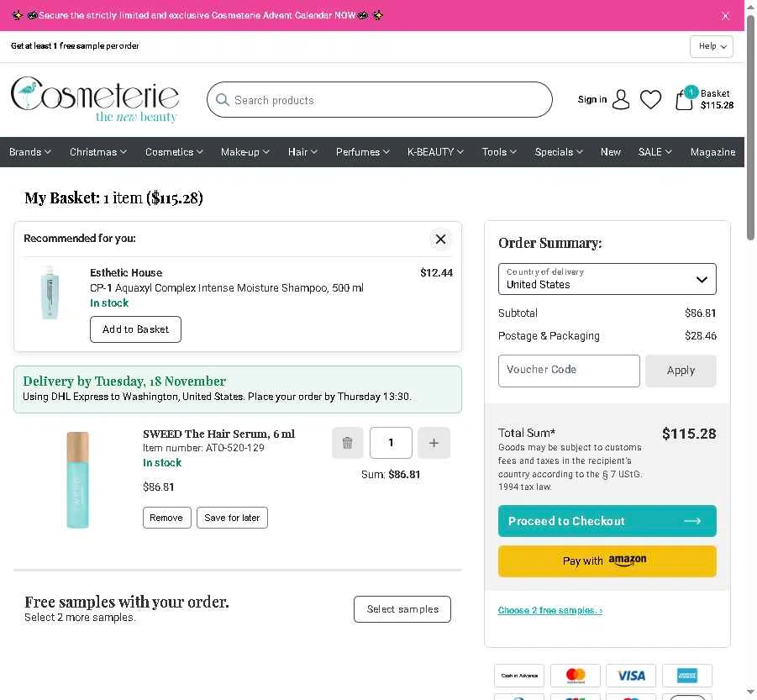Apply the voucher code

pyautogui.click(x=681, y=371)
